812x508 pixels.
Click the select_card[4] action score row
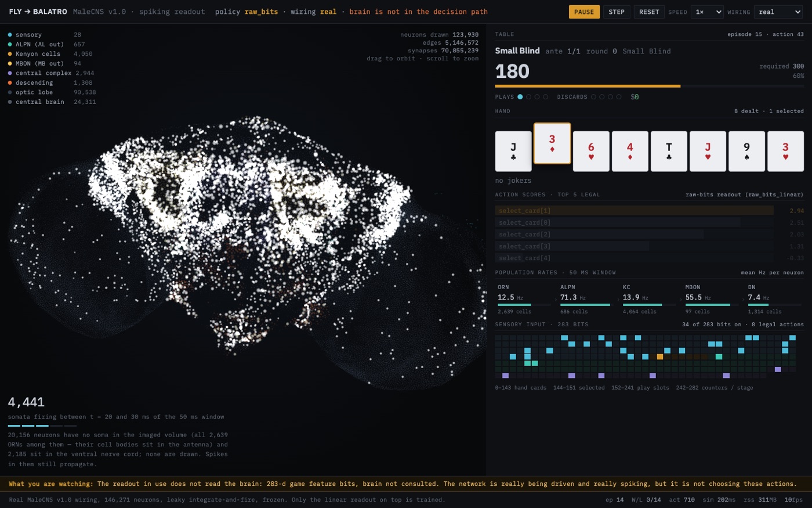(x=650, y=258)
